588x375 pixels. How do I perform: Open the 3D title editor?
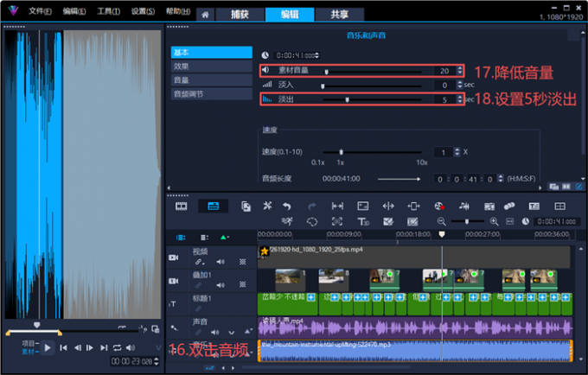click(x=363, y=221)
